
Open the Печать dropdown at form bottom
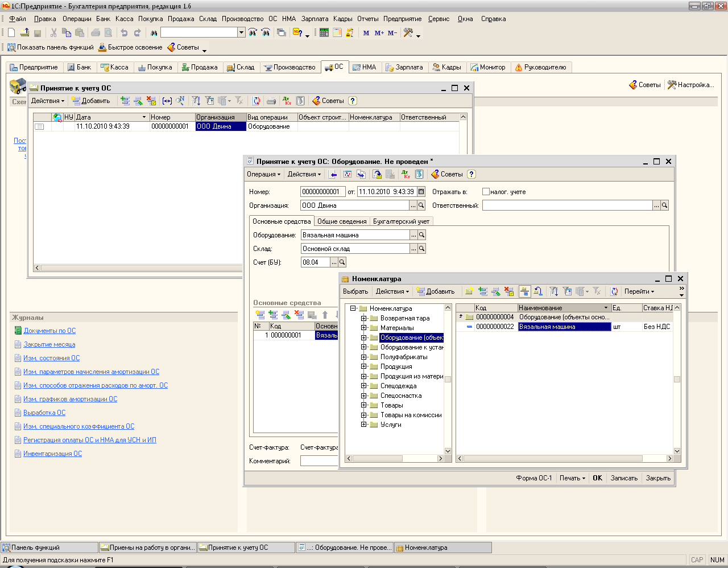coord(572,478)
